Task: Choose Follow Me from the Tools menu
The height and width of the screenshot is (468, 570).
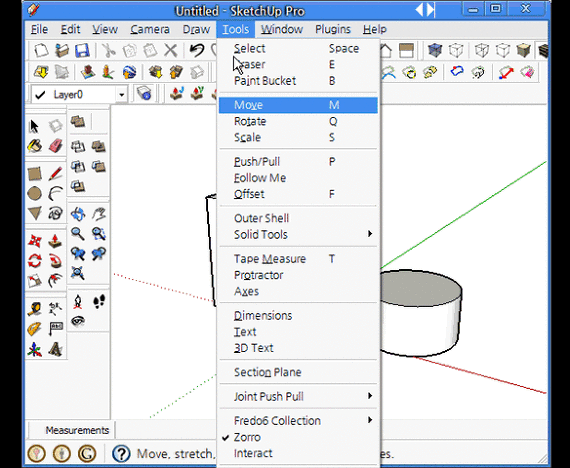Action: pos(298,178)
